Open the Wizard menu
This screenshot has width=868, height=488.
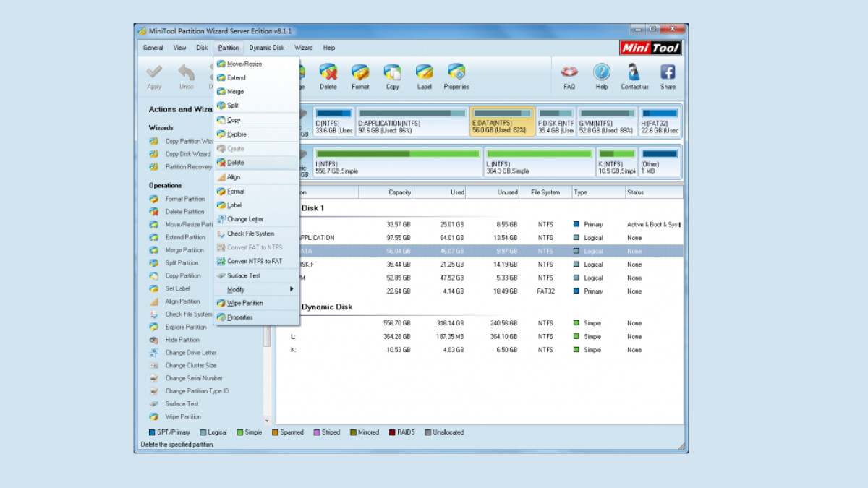[x=304, y=48]
